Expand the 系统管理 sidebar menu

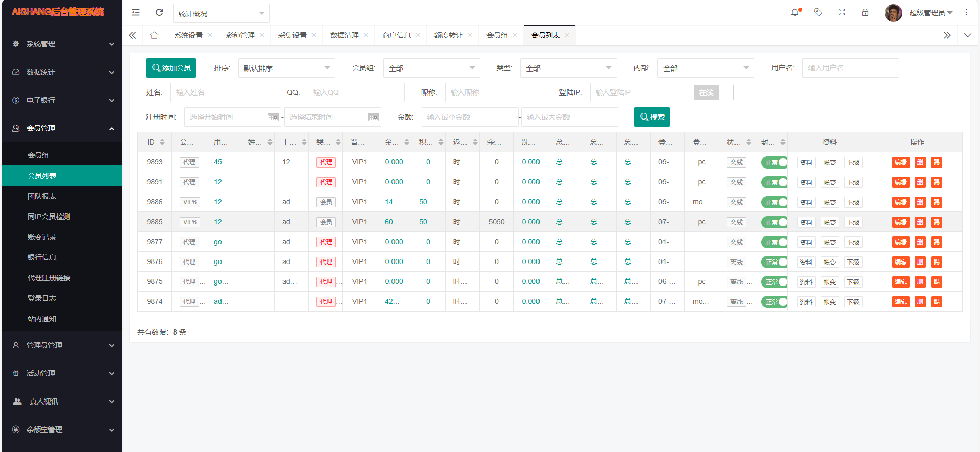click(62, 44)
